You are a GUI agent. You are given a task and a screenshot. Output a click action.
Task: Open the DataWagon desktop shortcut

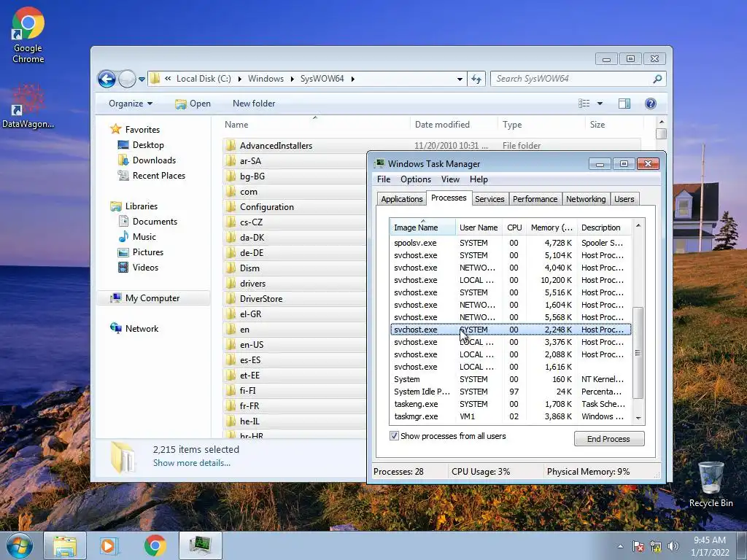[28, 106]
